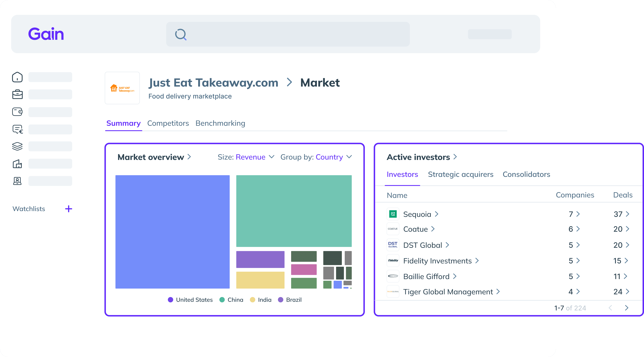Viewport: 644px width, 357px height.
Task: Open the Strategic acquirers tab
Action: pyautogui.click(x=461, y=174)
